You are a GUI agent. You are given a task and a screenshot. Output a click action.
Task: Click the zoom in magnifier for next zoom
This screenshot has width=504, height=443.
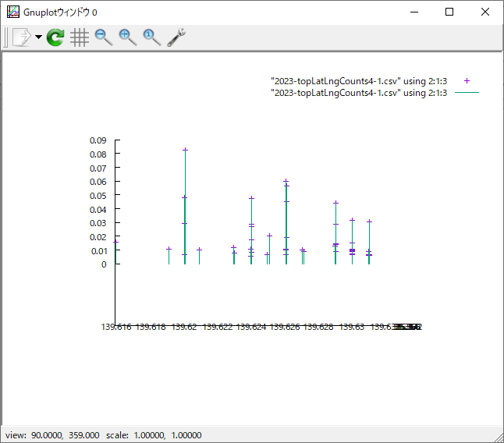click(x=127, y=37)
